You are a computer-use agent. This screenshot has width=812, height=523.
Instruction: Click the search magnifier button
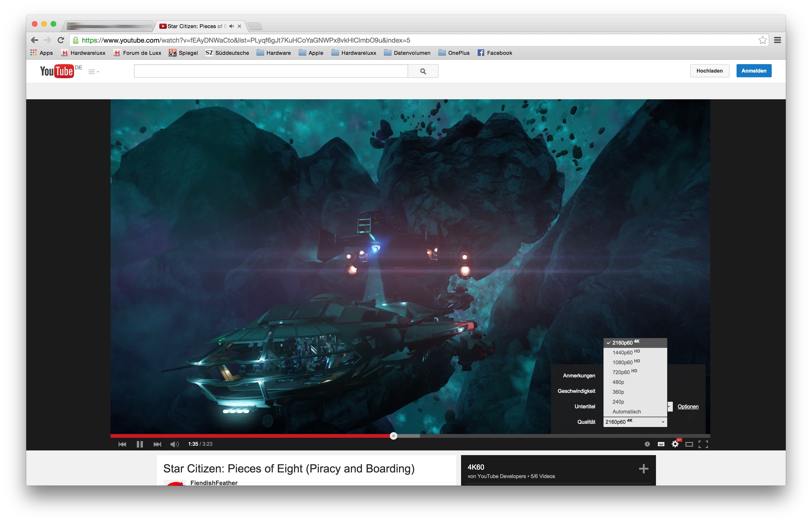(x=423, y=71)
